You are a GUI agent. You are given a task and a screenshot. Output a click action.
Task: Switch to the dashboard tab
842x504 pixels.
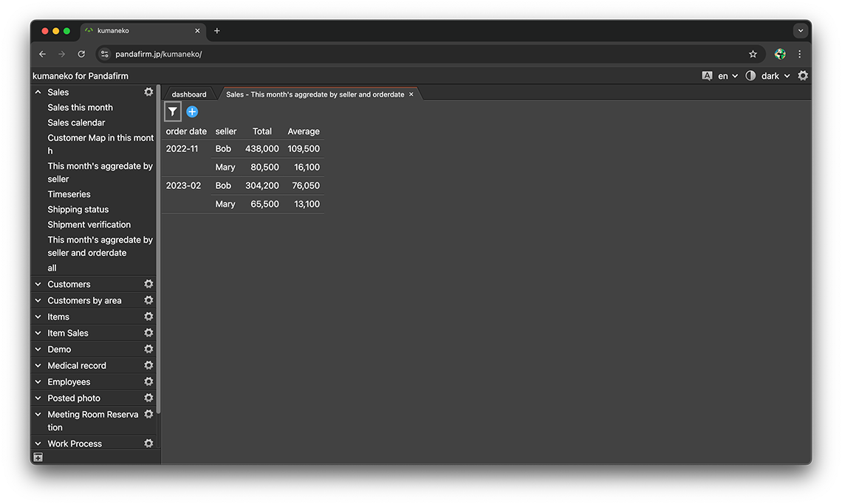pyautogui.click(x=189, y=94)
